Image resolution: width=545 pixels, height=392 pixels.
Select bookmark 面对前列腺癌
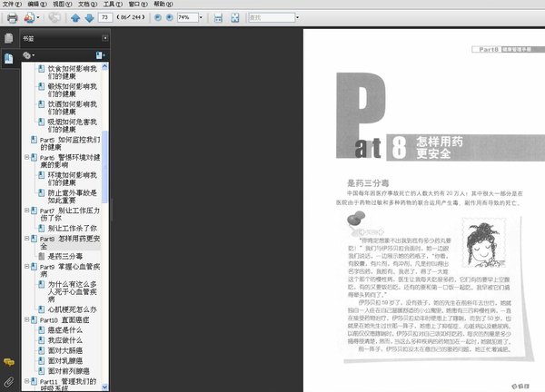68,371
